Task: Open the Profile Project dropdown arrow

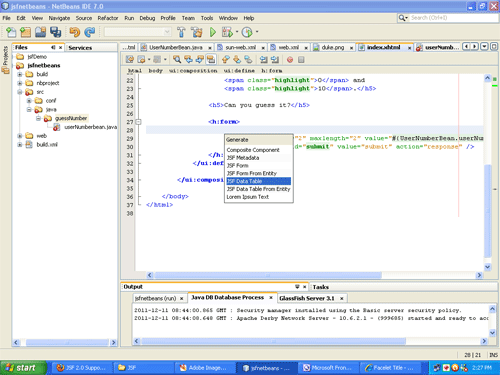Action: coord(257,32)
